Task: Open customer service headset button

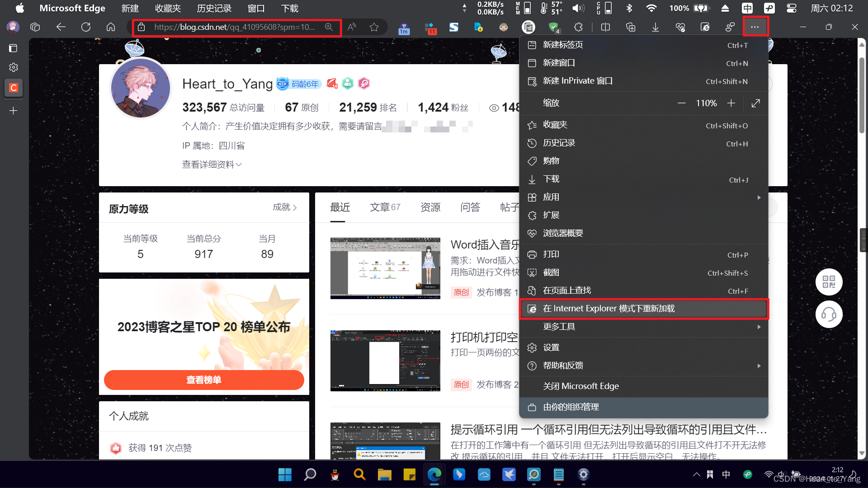Action: (829, 314)
